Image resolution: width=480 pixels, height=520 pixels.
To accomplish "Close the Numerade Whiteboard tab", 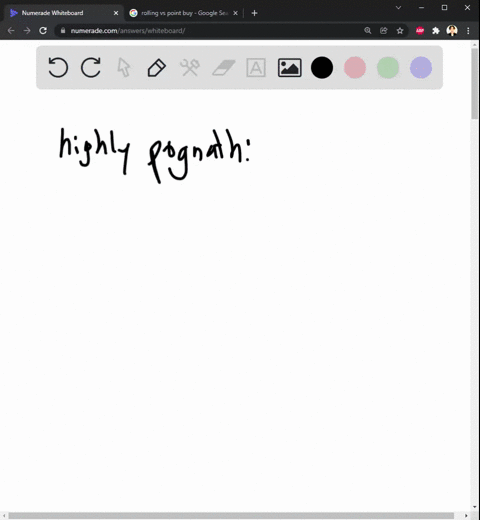I will pos(116,13).
